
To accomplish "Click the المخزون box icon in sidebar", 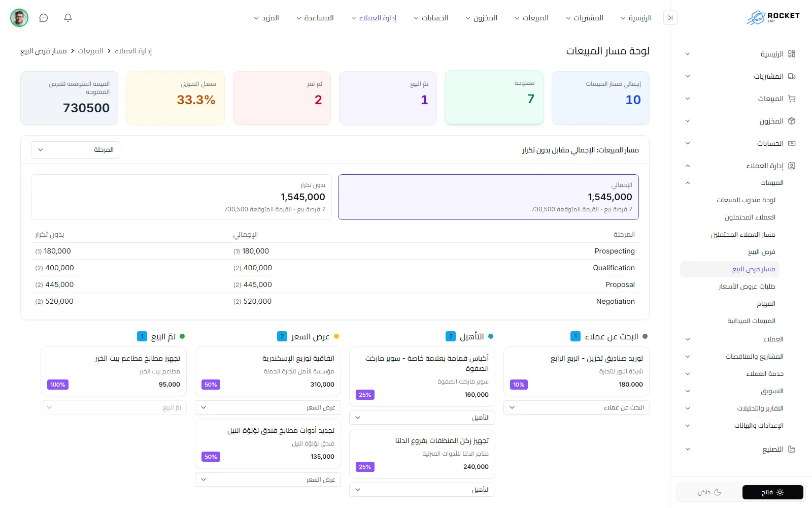I will (x=792, y=121).
